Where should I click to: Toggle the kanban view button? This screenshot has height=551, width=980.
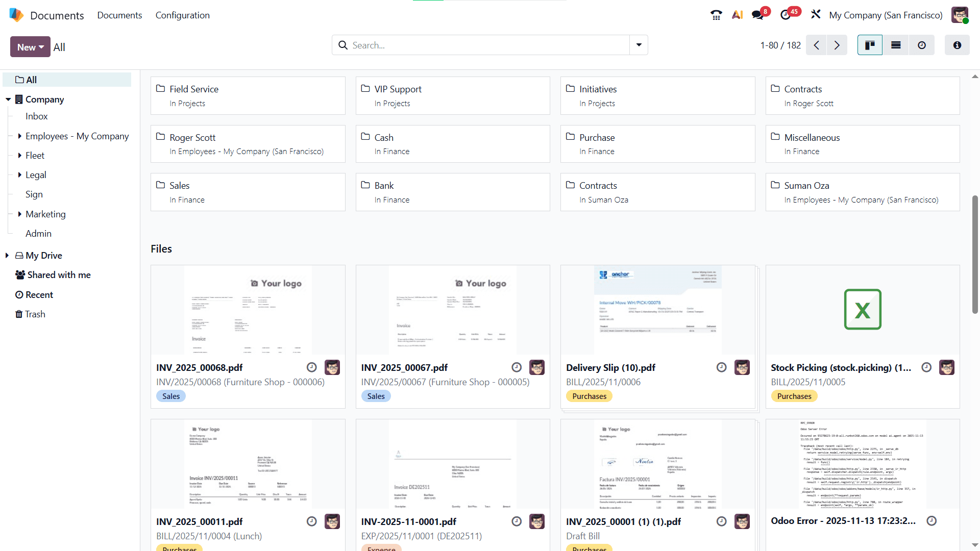pos(870,45)
